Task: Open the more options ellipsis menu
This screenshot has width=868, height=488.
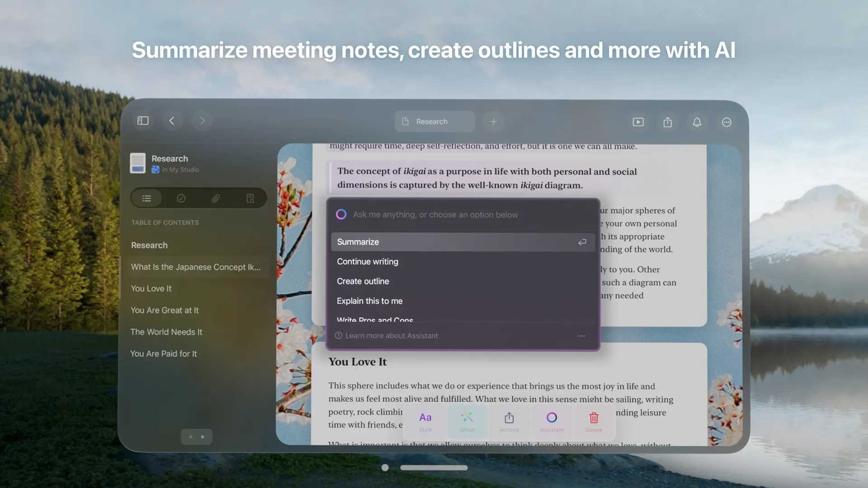Action: coord(726,122)
